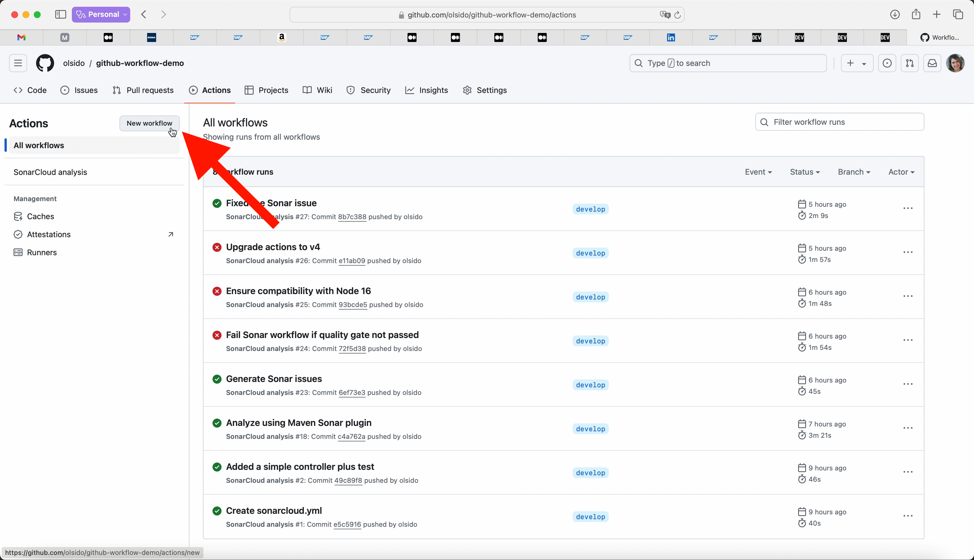The image size is (974, 560).
Task: Open the notifications inbox icon
Action: [x=932, y=63]
